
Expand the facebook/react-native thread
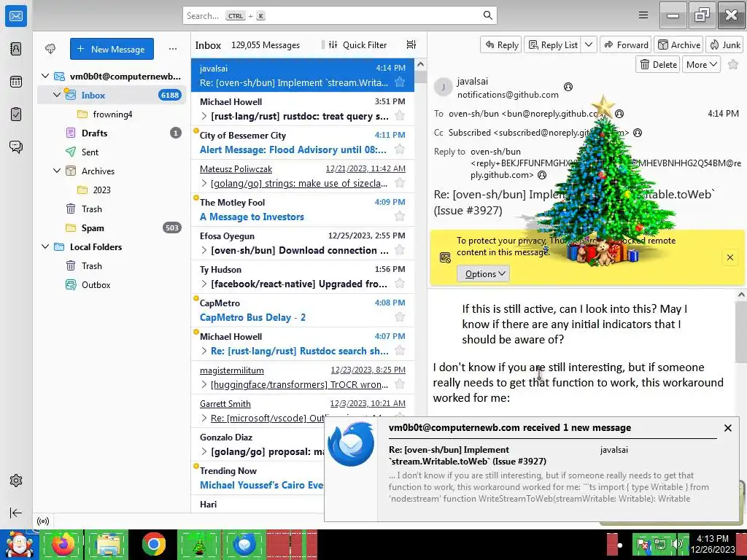[x=204, y=284]
